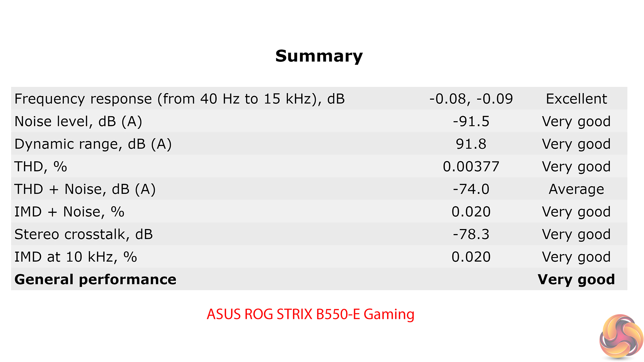Select the Noise level row label
Screen dimensions: 644x362
78,121
